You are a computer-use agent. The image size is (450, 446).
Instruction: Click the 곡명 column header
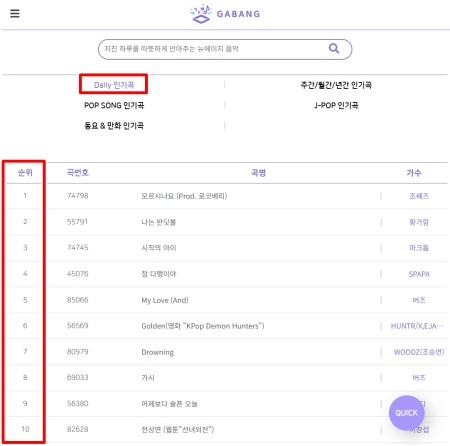pos(258,173)
